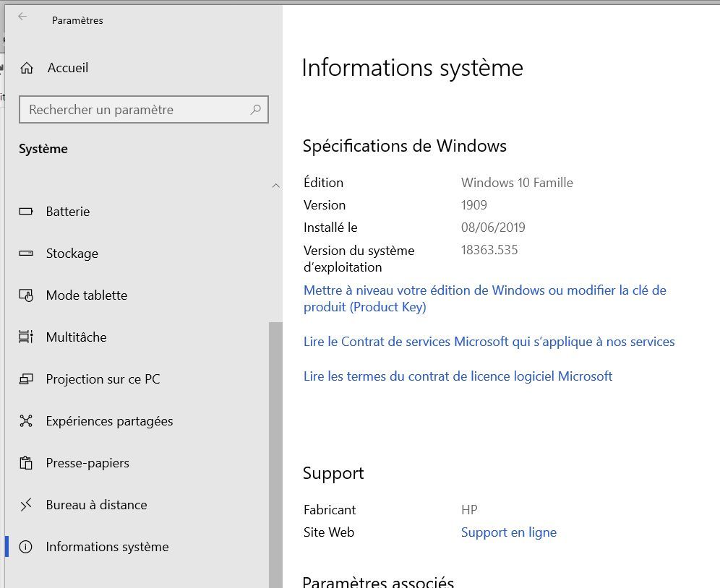Click the Presse-papiers clipboard icon
The image size is (720, 588).
[26, 463]
